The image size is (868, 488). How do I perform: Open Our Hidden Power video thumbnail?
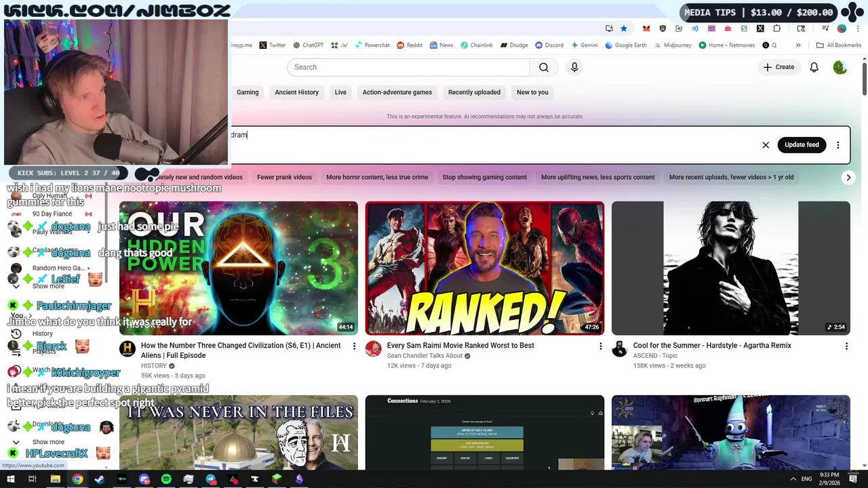tap(239, 268)
